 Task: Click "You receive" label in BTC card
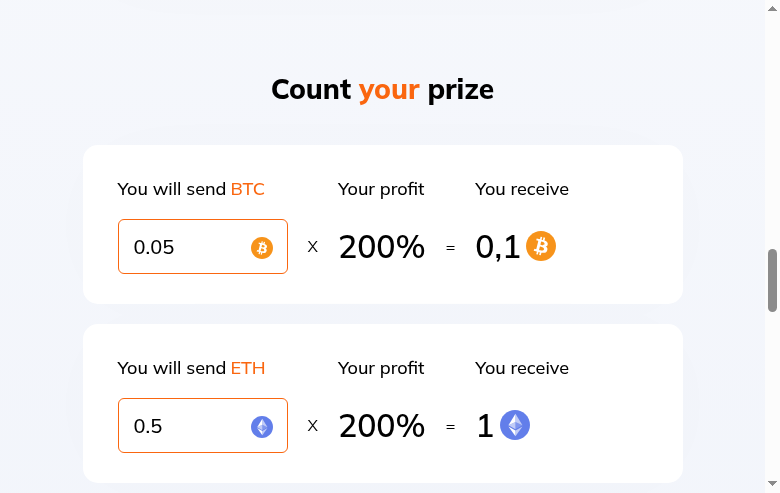(x=522, y=189)
